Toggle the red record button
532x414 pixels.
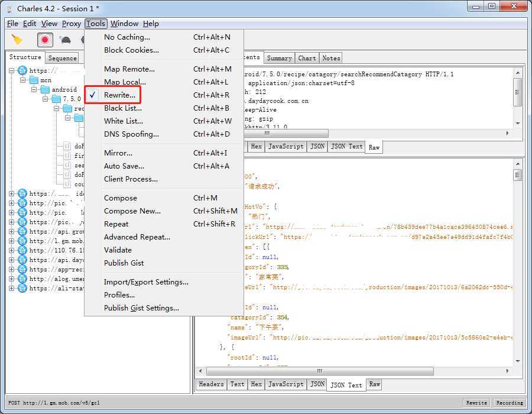point(45,40)
